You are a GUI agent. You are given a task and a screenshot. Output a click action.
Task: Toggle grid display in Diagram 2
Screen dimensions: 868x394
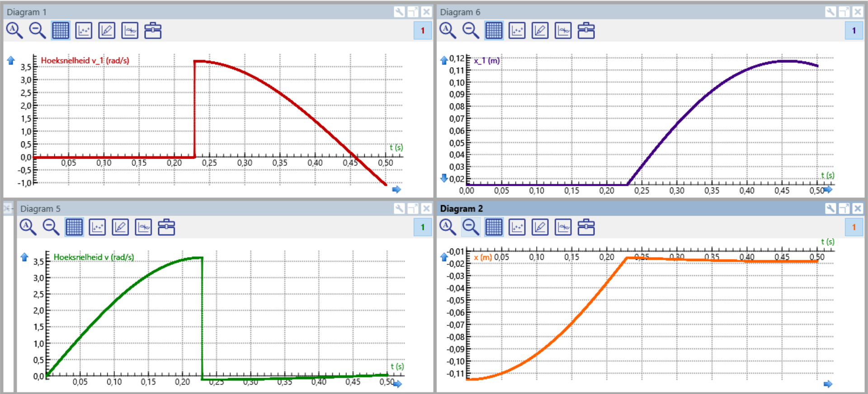point(494,227)
